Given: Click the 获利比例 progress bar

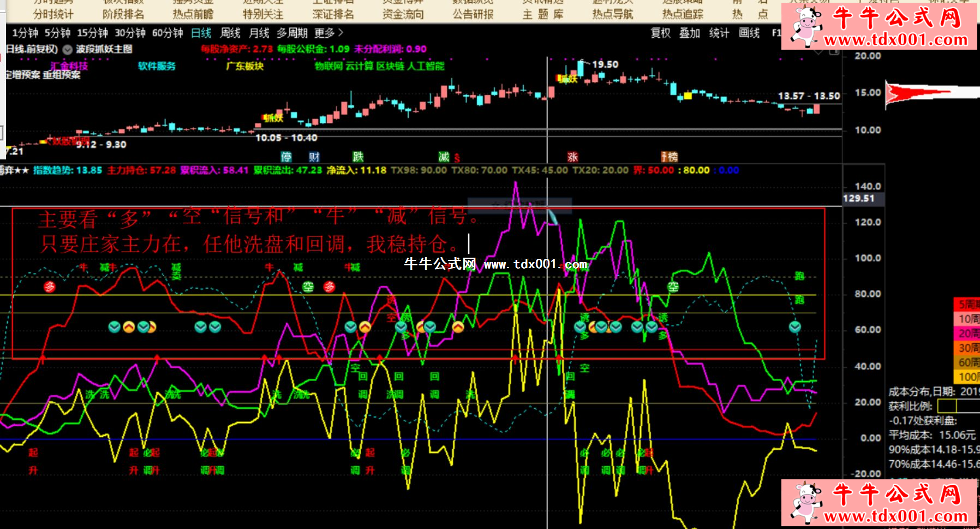Looking at the screenshot, I should click(958, 406).
